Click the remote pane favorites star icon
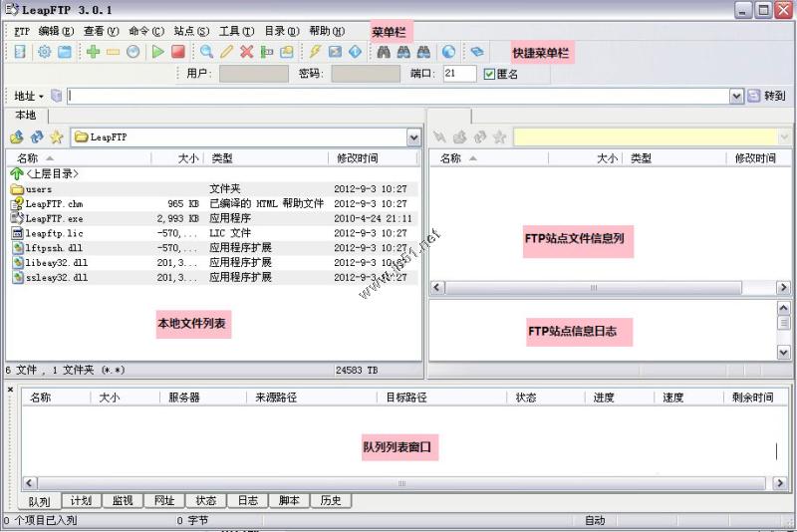797x532 pixels. 500,136
